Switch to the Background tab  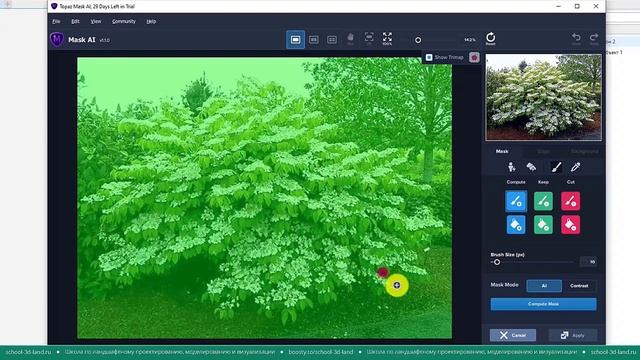click(584, 151)
